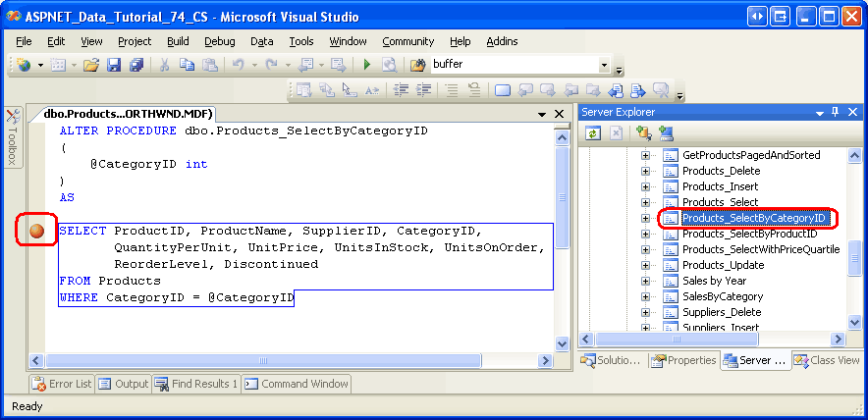Switch to the Command Window tab

pos(297,384)
